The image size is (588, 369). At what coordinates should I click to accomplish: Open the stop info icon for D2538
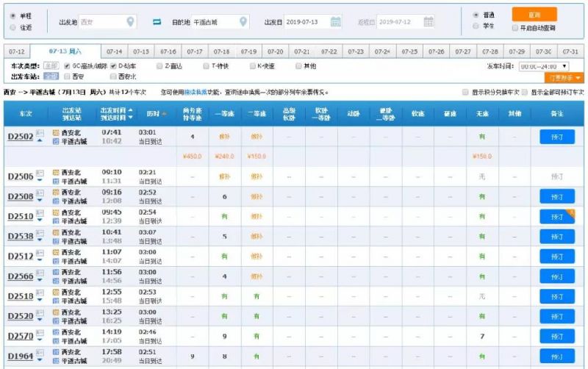(40, 233)
